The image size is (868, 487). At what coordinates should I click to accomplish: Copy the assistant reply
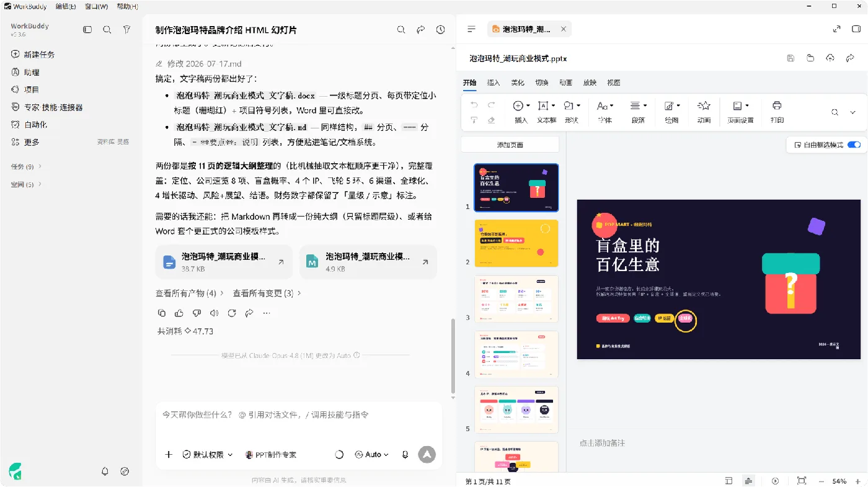(x=162, y=313)
